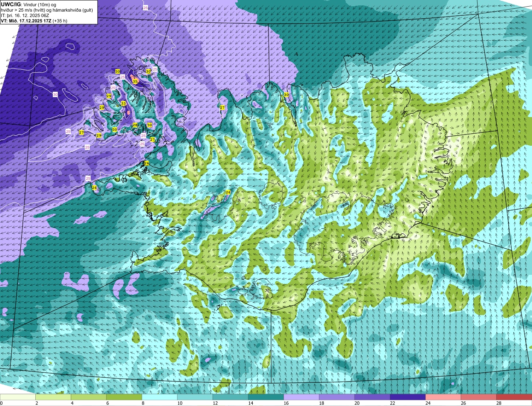
Task: Click the bold "UWC/IG" title text
Action: click(10, 4)
